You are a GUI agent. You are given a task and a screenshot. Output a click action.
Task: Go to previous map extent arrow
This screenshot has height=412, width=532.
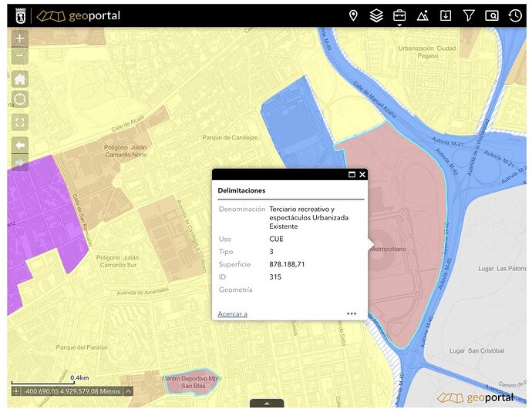tap(20, 146)
